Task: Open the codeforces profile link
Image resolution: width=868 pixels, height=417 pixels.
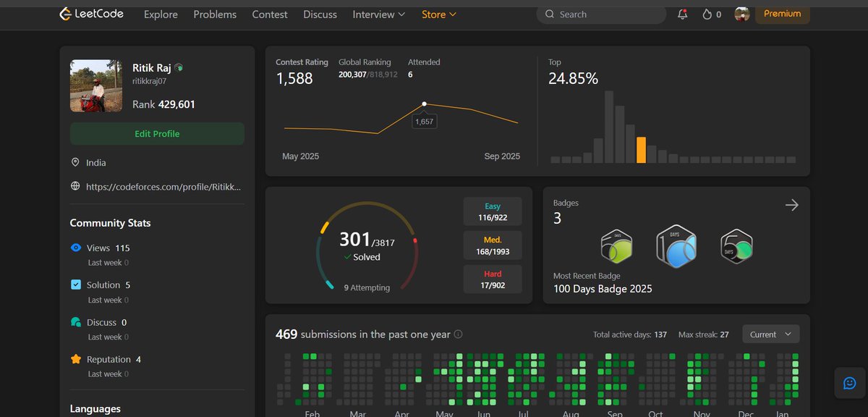Action: [163, 186]
